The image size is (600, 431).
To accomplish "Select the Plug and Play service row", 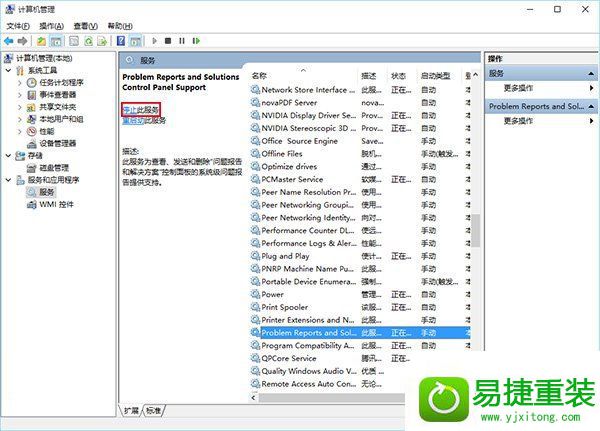I will [360, 256].
